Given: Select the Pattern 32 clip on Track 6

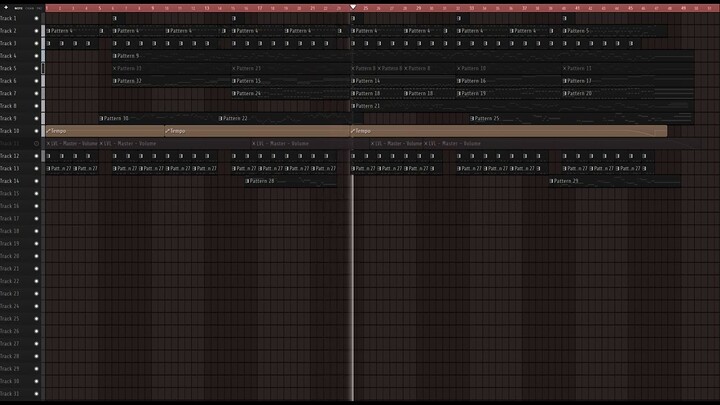Looking at the screenshot, I should pos(172,81).
